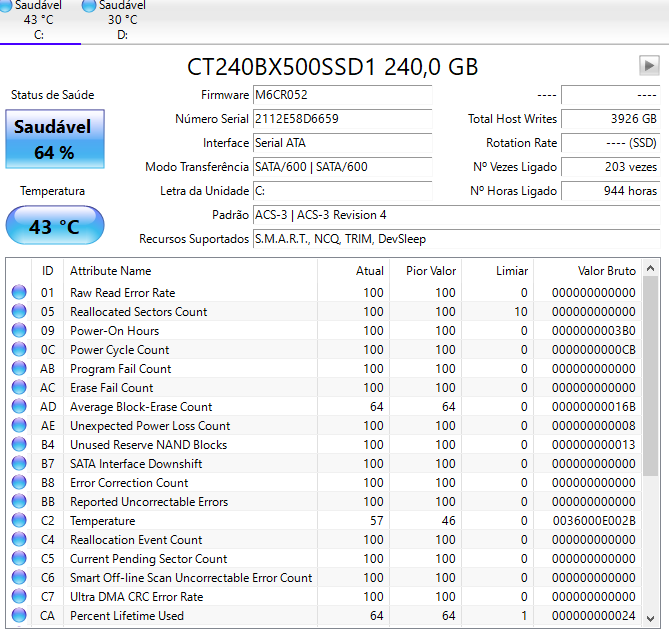Click the status icon for Raw Read Error Rate
Image resolution: width=669 pixels, height=631 pixels.
point(19,292)
